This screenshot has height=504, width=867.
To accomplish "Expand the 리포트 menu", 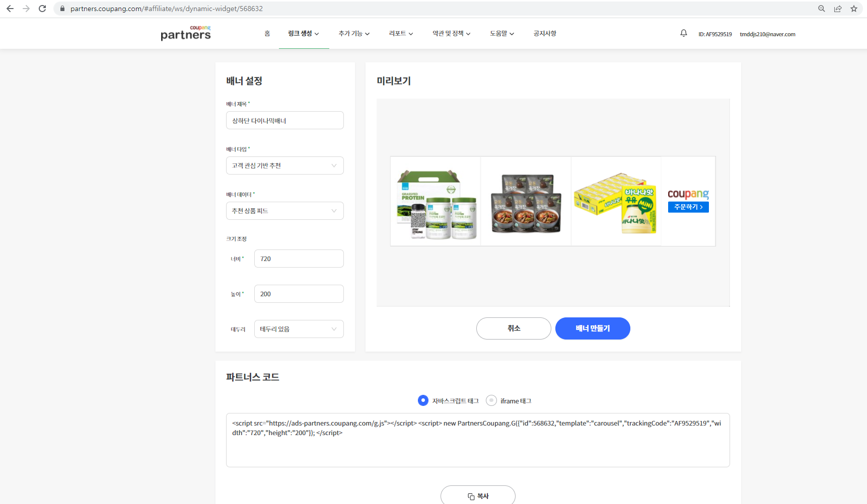I will point(401,34).
